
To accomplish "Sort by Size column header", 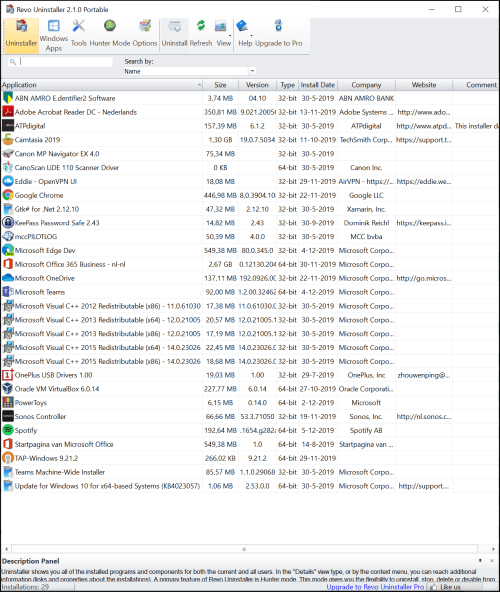I will [220, 85].
